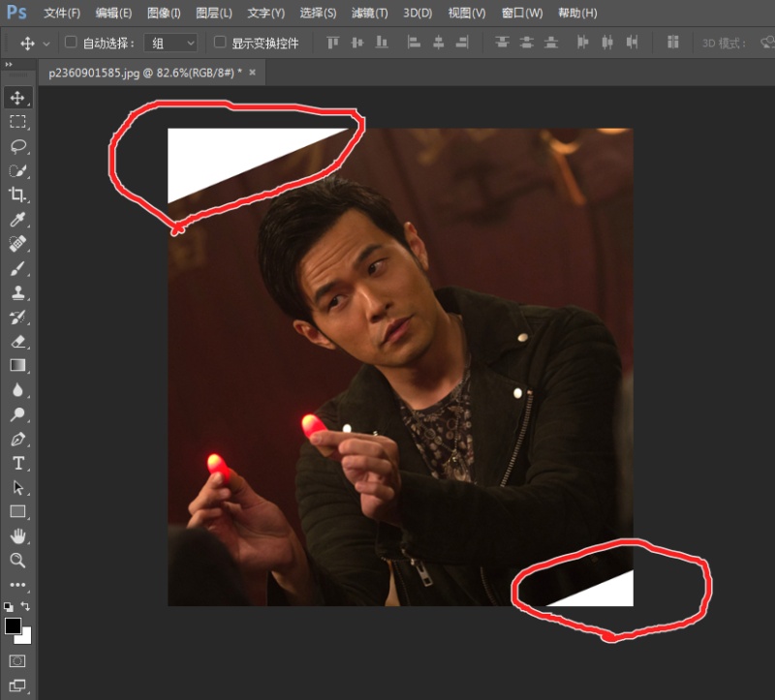
Task: Select the Gradient tool
Action: (17, 366)
